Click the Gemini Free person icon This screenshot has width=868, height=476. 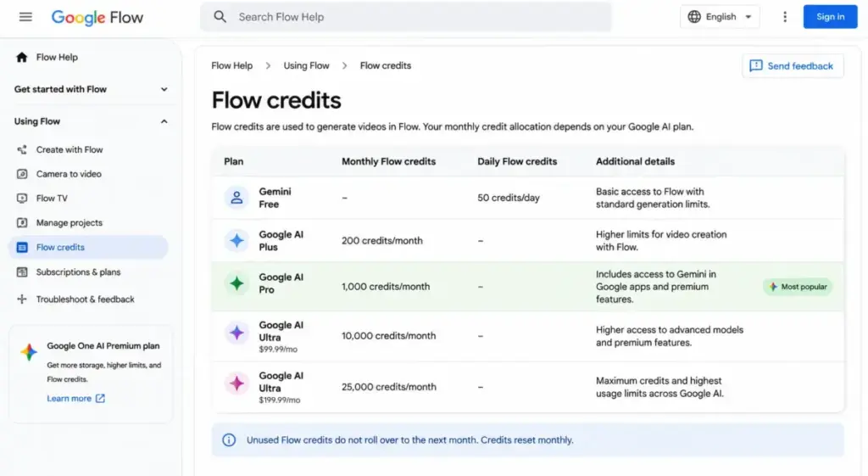(x=236, y=197)
